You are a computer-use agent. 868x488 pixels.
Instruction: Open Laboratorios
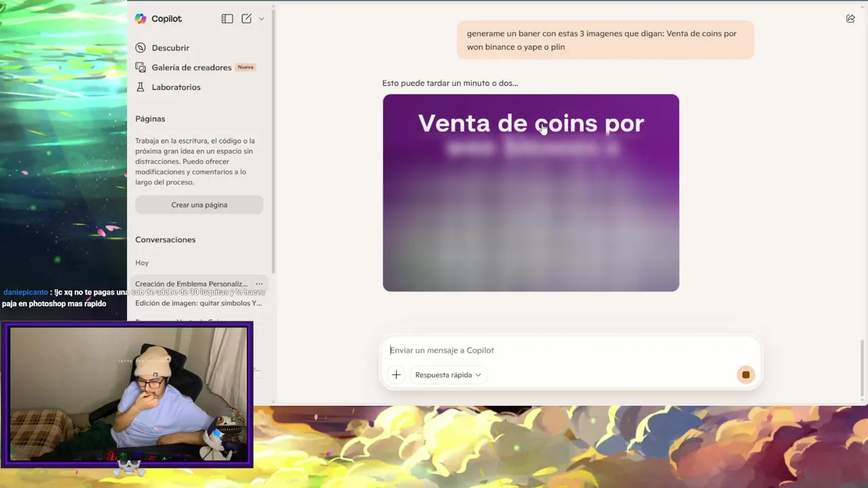pos(176,87)
